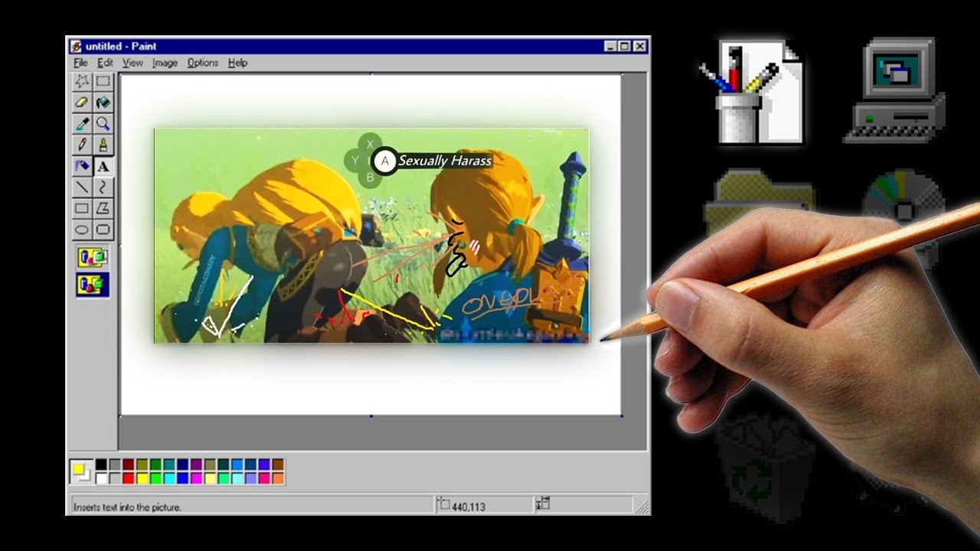This screenshot has width=980, height=551.
Task: Open the Edit menu
Action: point(105,63)
